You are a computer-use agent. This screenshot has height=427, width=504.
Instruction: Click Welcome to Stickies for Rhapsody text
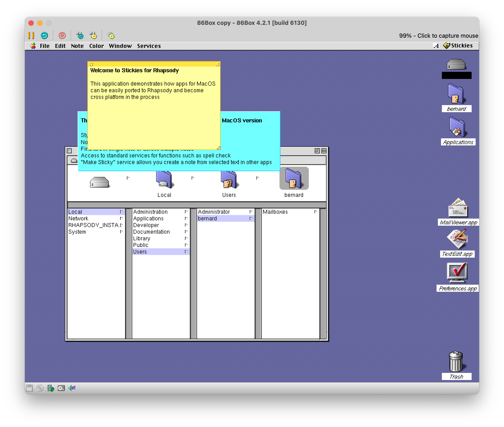click(135, 71)
